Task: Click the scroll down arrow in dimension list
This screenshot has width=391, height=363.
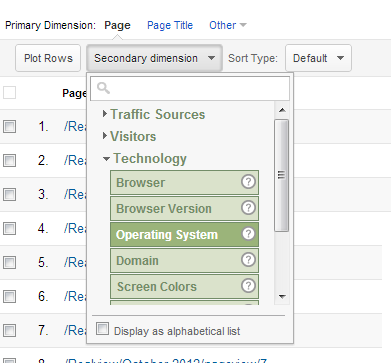Action: pos(282,296)
